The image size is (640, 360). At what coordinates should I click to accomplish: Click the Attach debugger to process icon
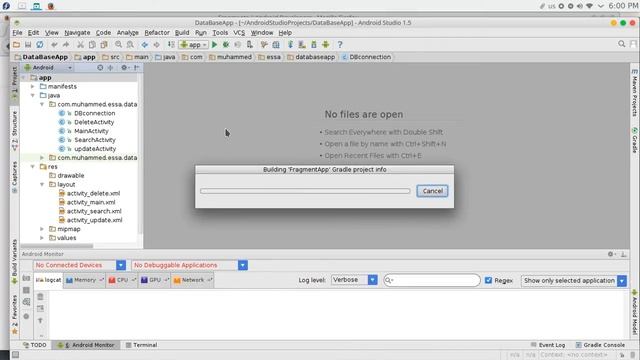(249, 44)
